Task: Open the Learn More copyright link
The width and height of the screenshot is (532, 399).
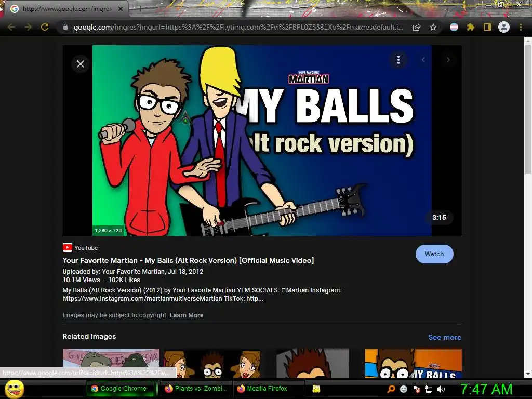Action: point(187,315)
